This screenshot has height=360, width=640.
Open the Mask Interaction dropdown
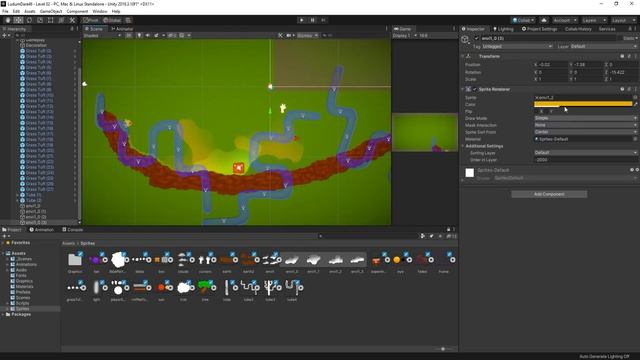[x=586, y=125]
